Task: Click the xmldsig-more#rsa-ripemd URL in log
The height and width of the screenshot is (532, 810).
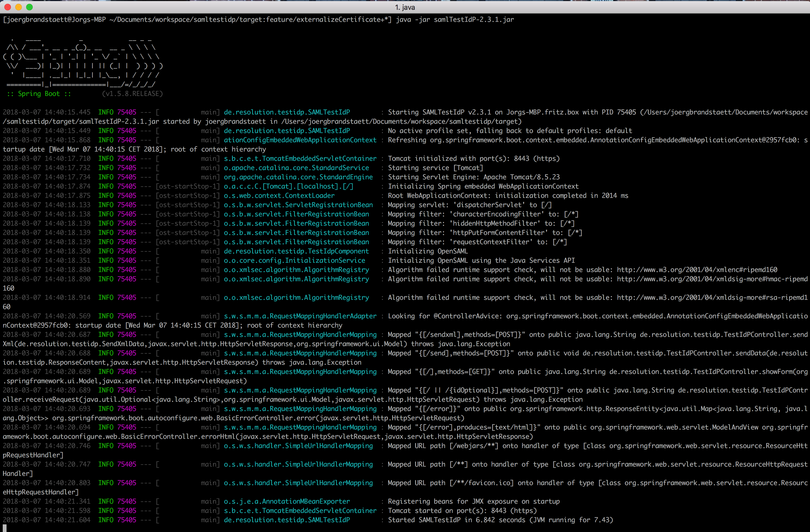Action: [x=712, y=298]
